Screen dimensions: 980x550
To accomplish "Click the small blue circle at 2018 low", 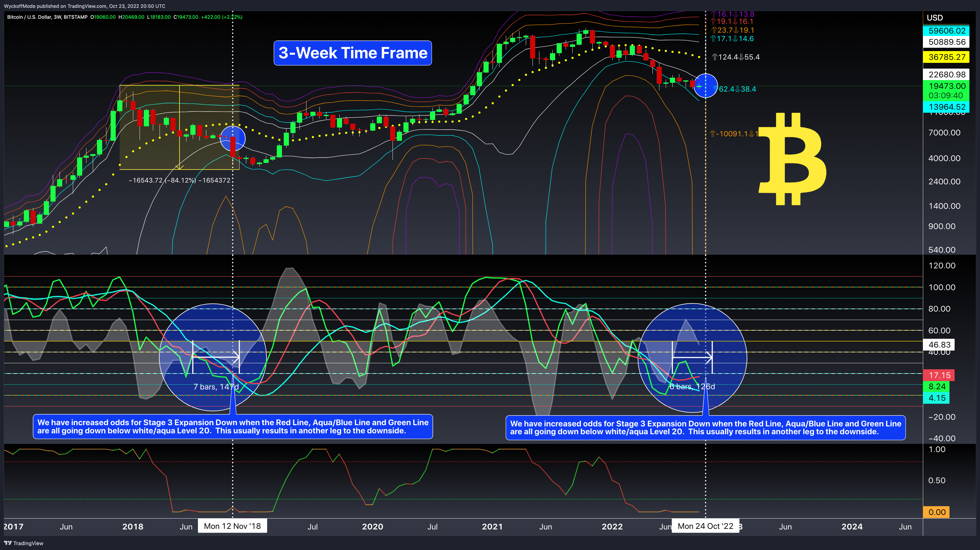I will [233, 138].
